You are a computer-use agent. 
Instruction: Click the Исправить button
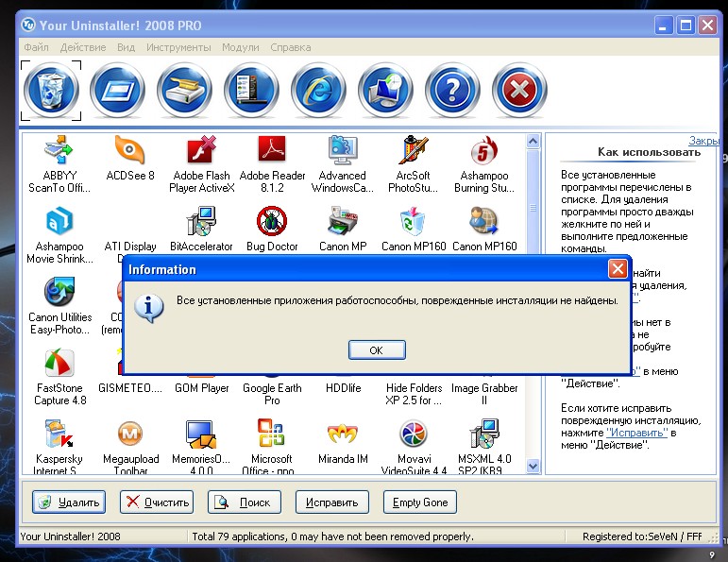pyautogui.click(x=332, y=502)
